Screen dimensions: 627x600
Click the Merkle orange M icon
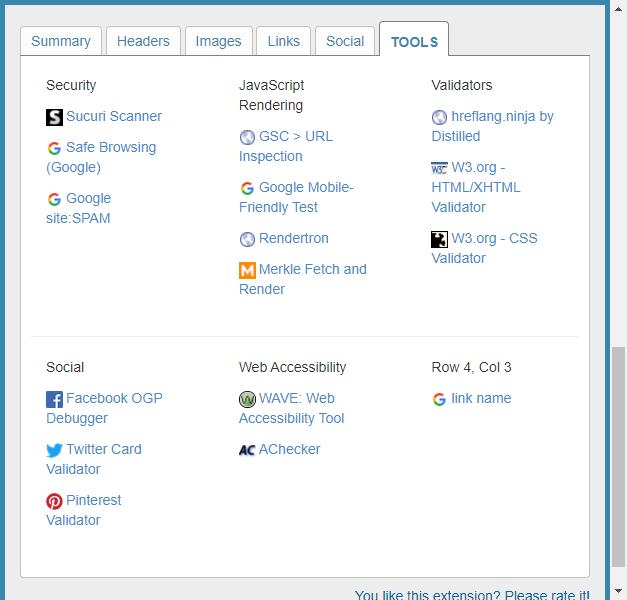pos(247,270)
